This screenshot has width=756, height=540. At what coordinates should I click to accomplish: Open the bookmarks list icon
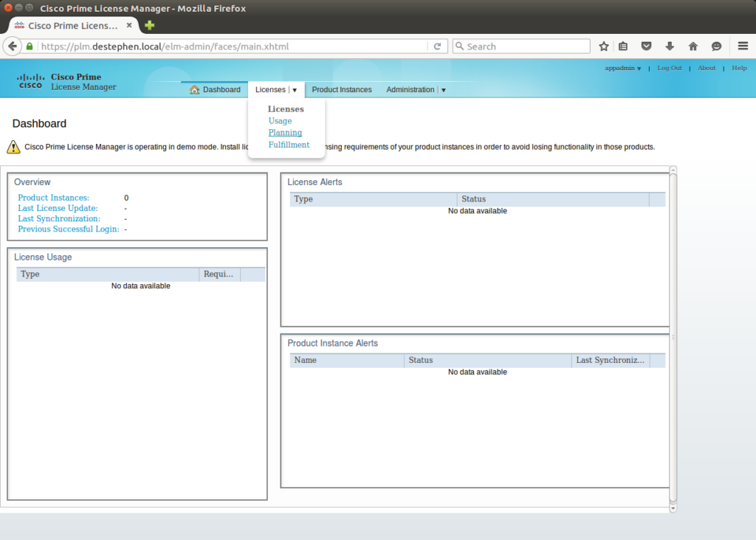tap(623, 46)
